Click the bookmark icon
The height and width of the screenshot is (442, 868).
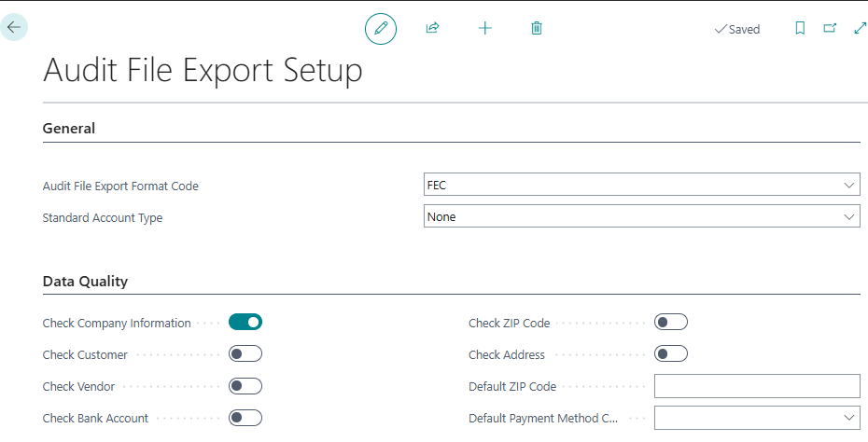pyautogui.click(x=800, y=28)
